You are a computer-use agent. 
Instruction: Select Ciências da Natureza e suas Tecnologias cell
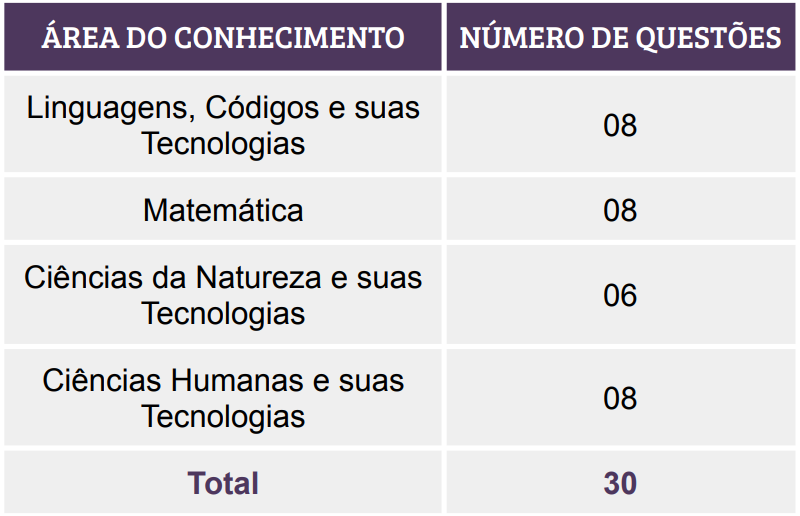(222, 294)
